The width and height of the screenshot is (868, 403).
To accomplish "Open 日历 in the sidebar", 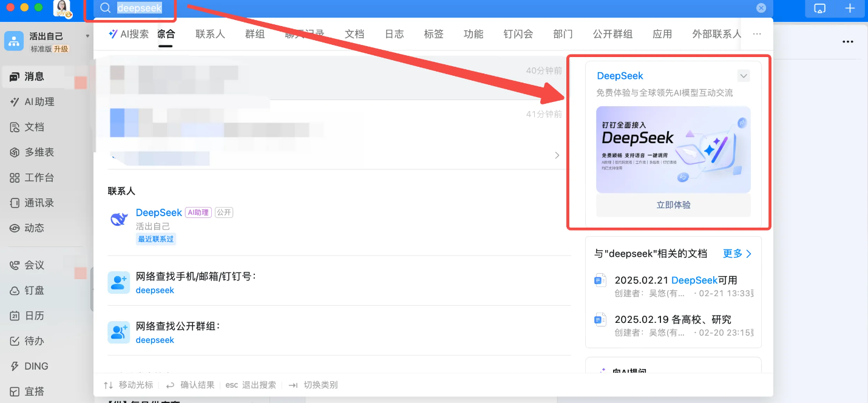I will click(x=27, y=316).
